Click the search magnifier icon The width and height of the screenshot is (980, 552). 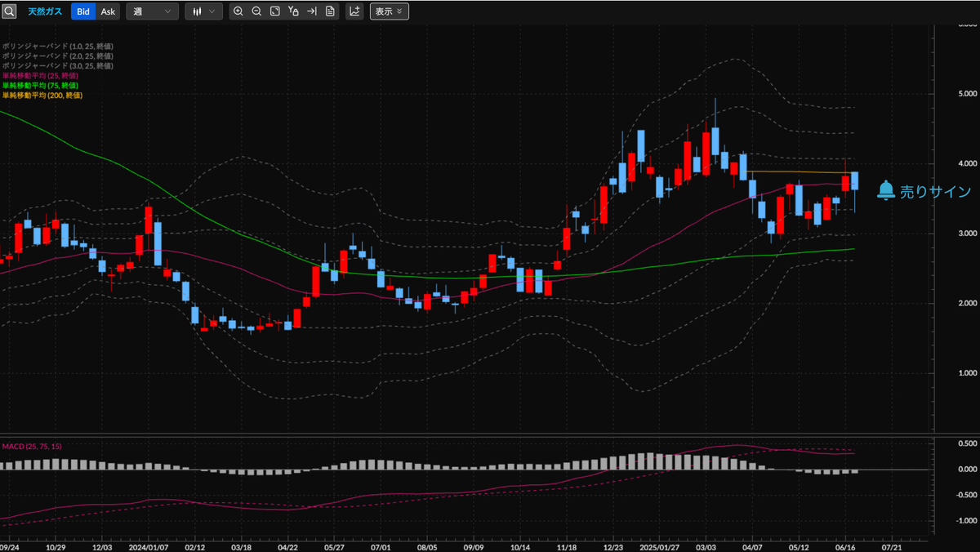(x=10, y=11)
